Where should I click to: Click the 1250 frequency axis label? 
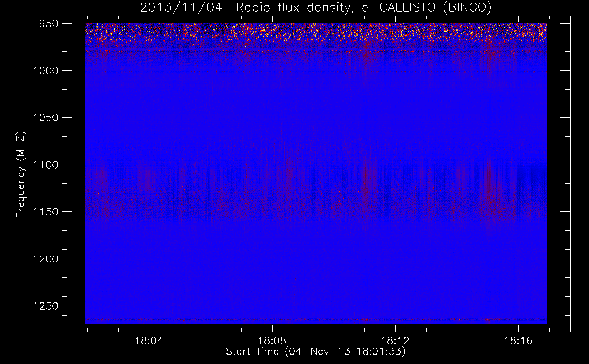click(x=46, y=306)
